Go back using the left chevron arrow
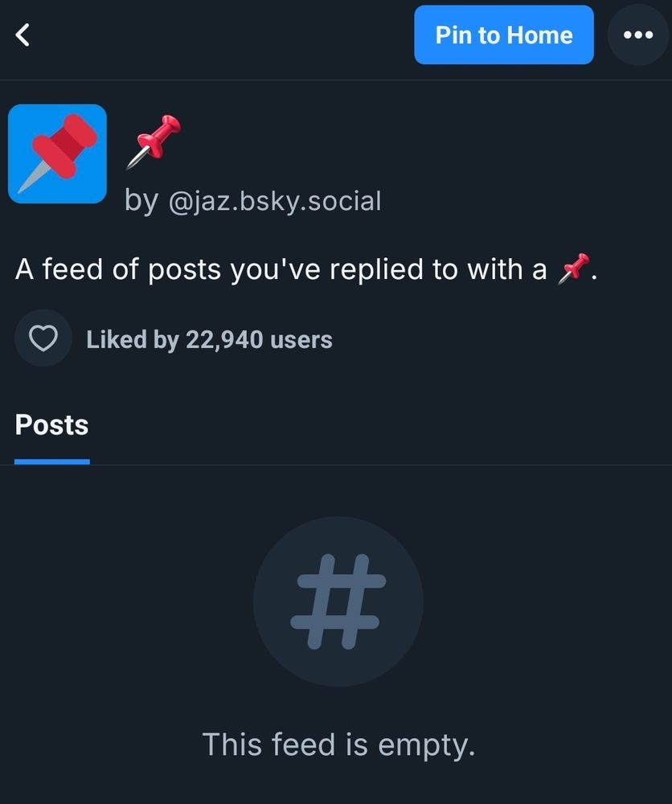 23,35
